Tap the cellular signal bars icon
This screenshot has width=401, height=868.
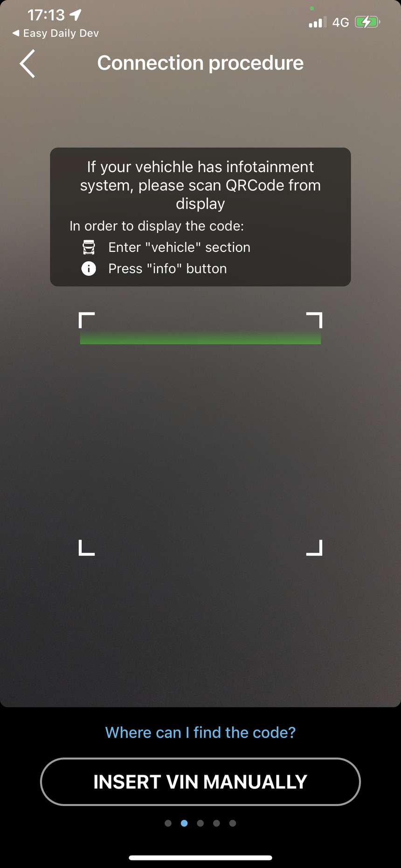pyautogui.click(x=318, y=22)
